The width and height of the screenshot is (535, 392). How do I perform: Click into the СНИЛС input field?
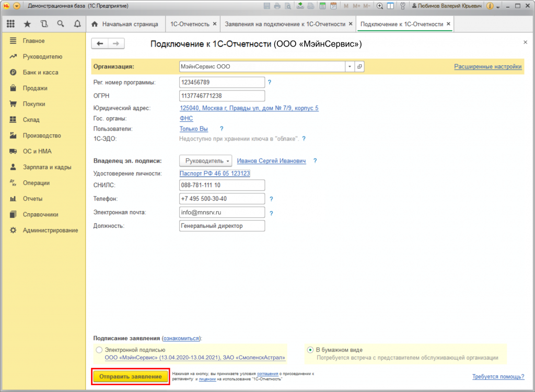(x=222, y=186)
